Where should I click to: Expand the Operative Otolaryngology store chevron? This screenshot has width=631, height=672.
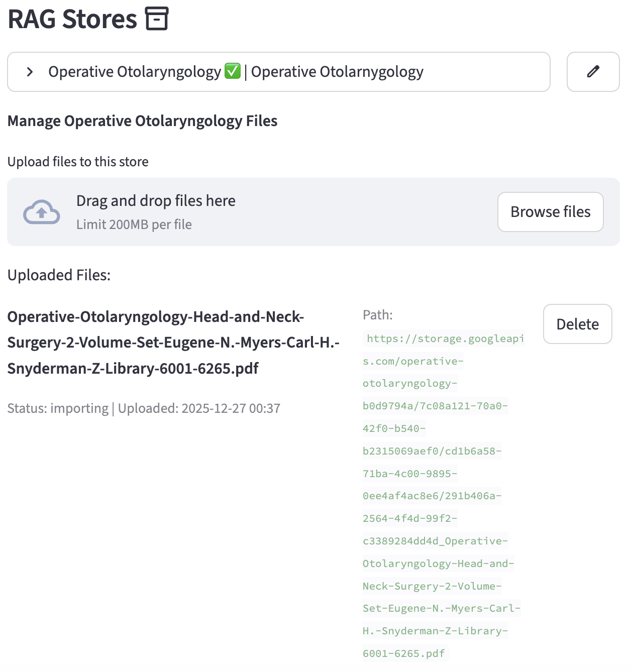click(x=30, y=72)
